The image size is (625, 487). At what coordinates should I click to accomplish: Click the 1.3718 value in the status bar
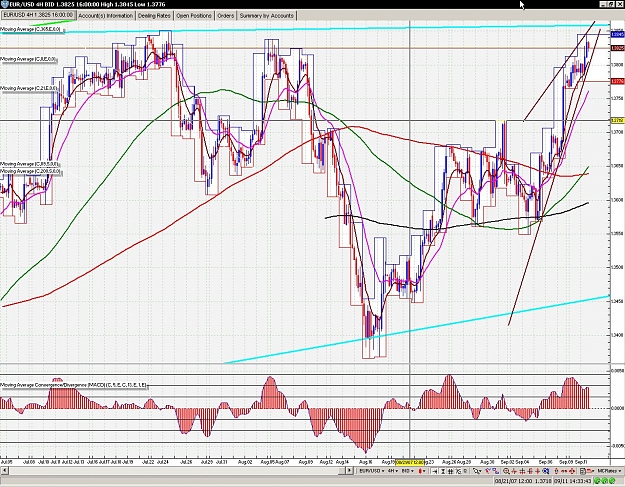(543, 481)
